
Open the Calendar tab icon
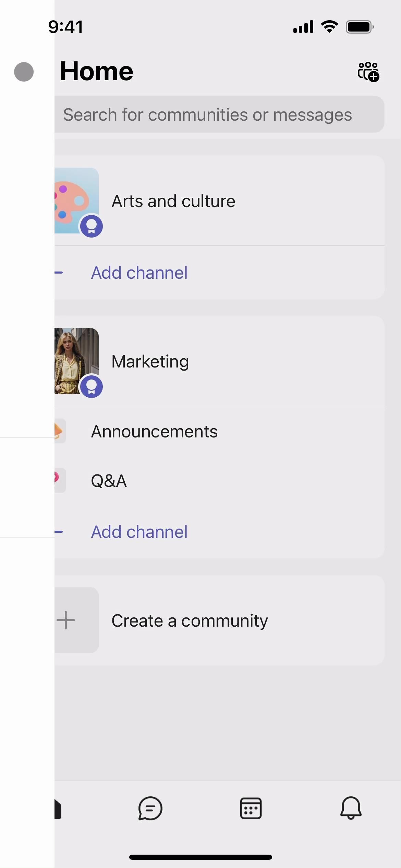coord(251,808)
